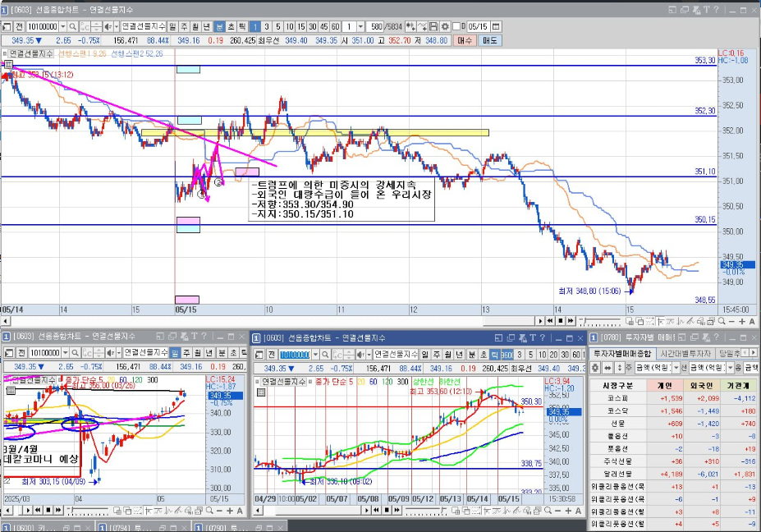Click the 'A' auto-fit icon in top chart bottom bar
The width and height of the screenshot is (761, 532).
point(752,321)
